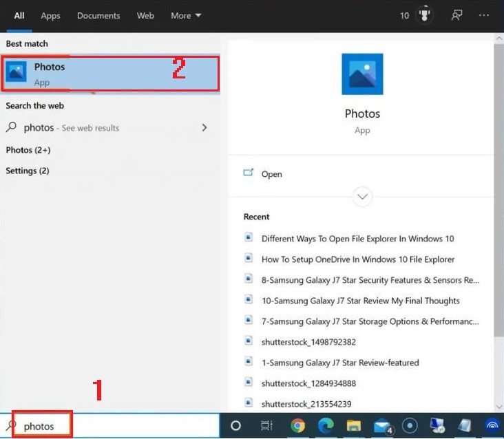Click the large Photos app icon
The width and height of the screenshot is (504, 439).
362,74
